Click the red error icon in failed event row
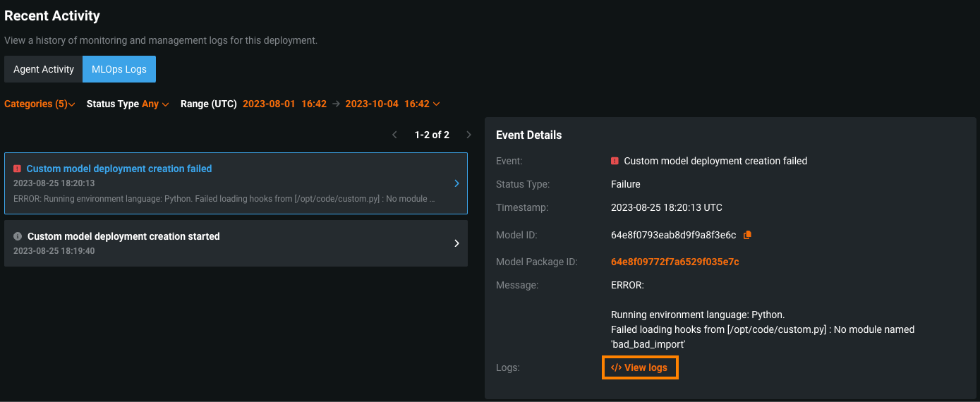 [x=18, y=169]
